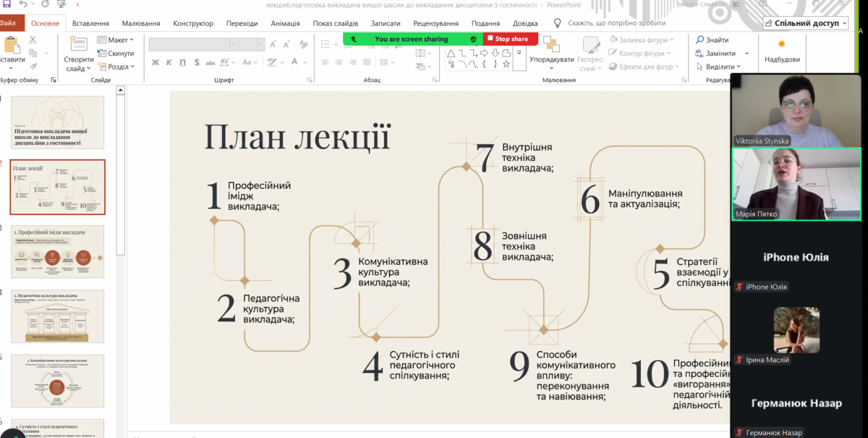The width and height of the screenshot is (868, 438).
Task: Click the Undo arrow icon
Action: (x=22, y=4)
